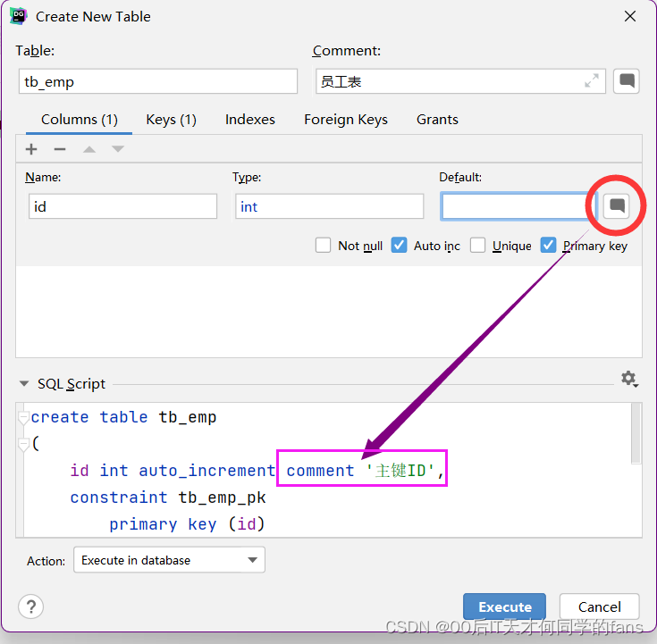657x644 pixels.
Task: Collapse the parenthesis block fold marker
Action: (23, 444)
